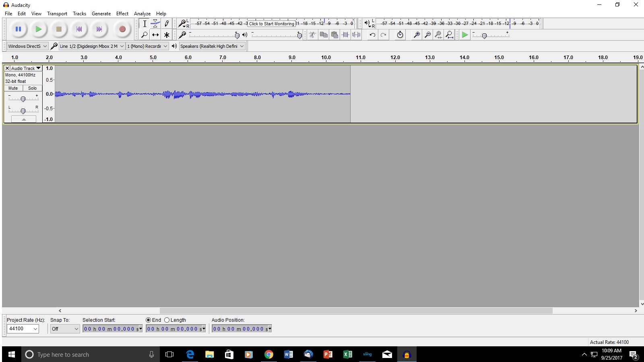This screenshot has height=362, width=644.
Task: Pause playback with the Pause button
Action: point(18,29)
